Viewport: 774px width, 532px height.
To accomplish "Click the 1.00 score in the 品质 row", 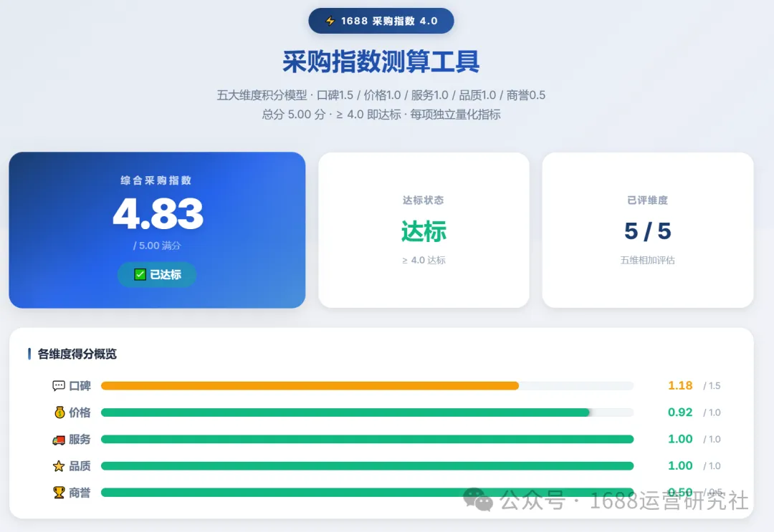I will pos(680,466).
